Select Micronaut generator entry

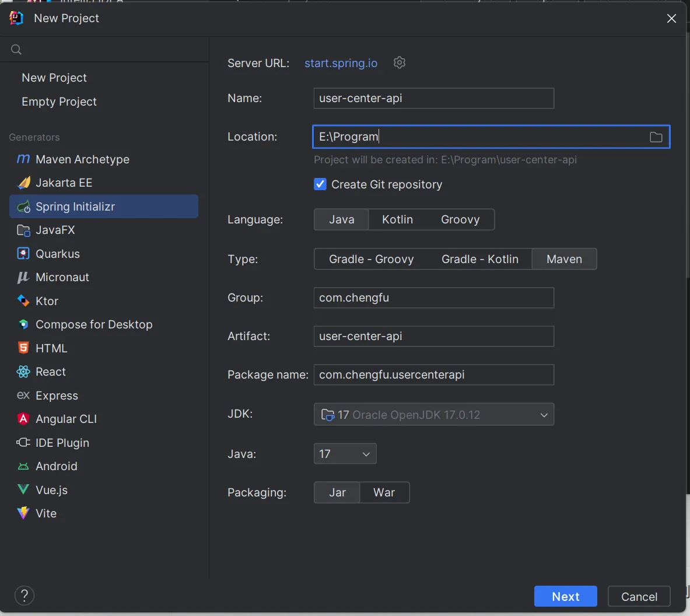pos(104,277)
